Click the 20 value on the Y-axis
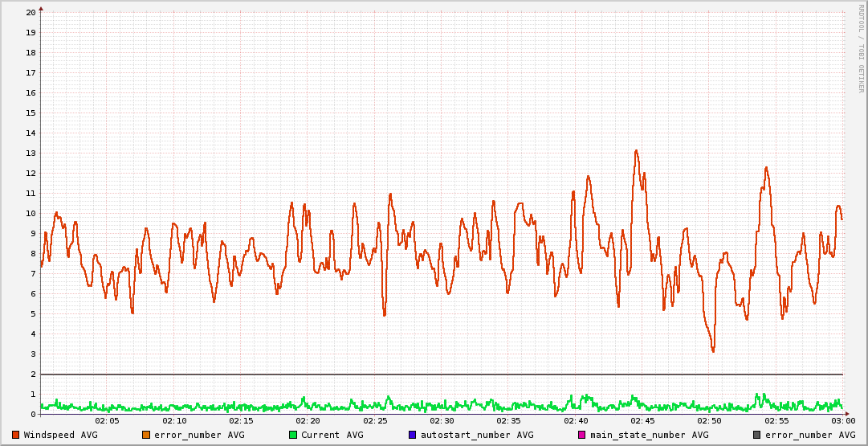This screenshot has height=446, width=868. 31,13
